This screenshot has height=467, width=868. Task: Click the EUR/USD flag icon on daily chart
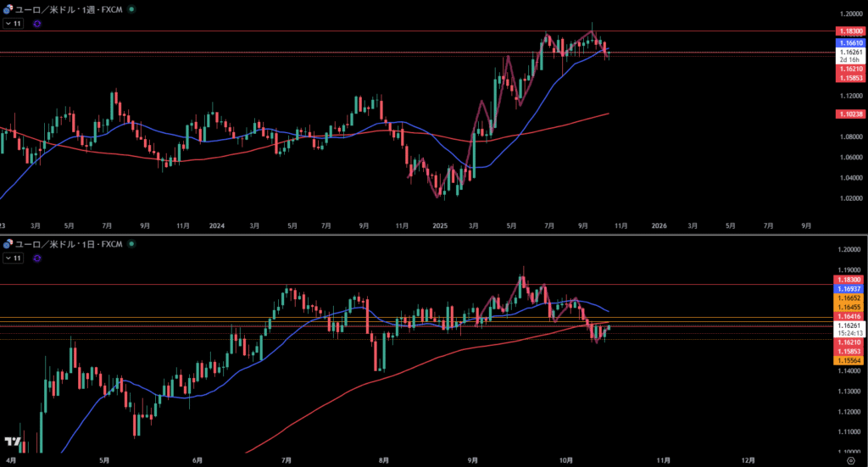click(x=8, y=244)
